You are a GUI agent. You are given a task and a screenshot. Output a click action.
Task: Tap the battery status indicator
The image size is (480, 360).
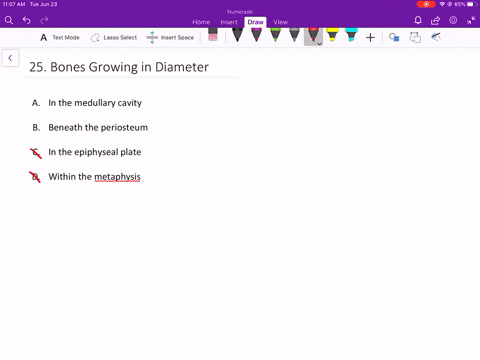[x=472, y=4]
